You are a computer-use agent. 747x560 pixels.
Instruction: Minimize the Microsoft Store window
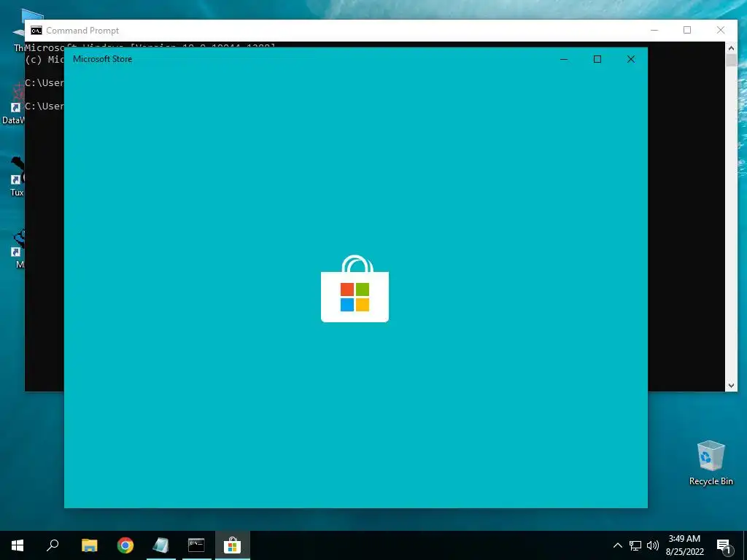pyautogui.click(x=564, y=59)
